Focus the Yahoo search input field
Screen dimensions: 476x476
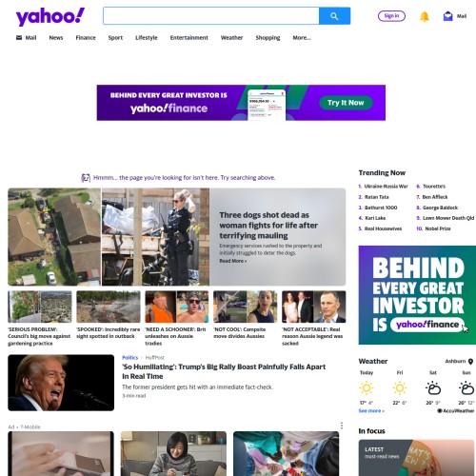click(x=211, y=16)
